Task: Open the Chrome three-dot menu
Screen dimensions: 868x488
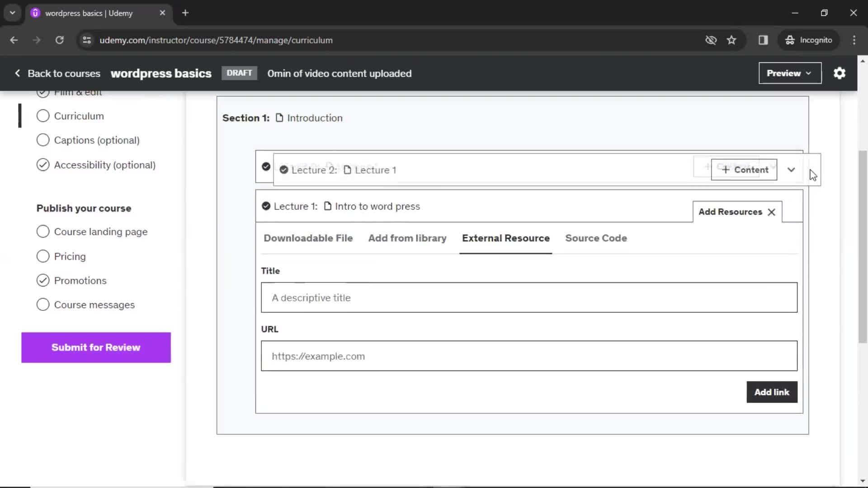Action: click(854, 40)
